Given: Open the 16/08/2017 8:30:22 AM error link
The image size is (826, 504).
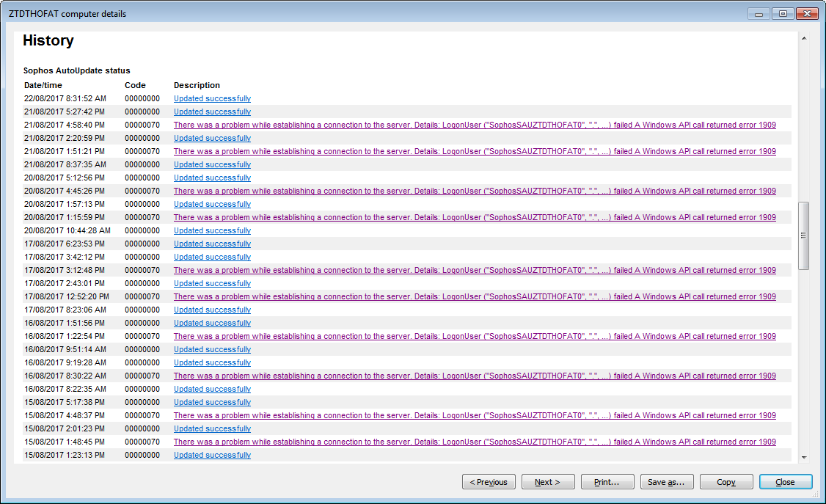Looking at the screenshot, I should (475, 376).
